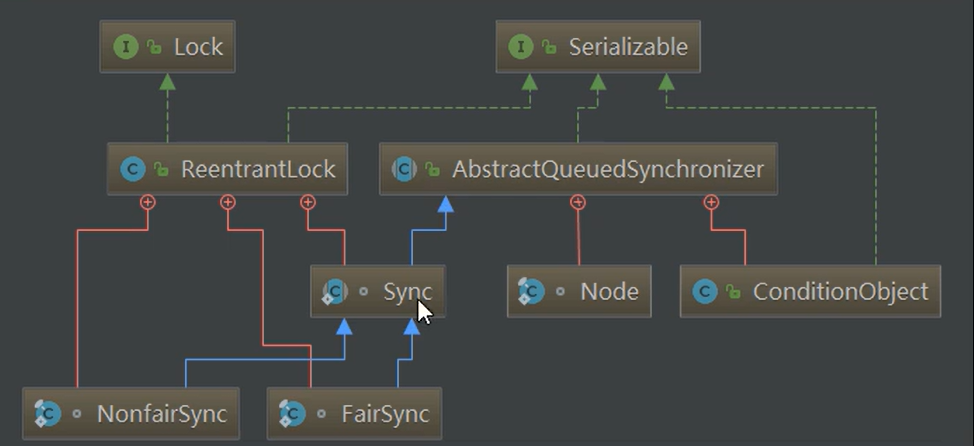974x446 pixels.
Task: Click the 'ReentrantLock' label text
Action: pyautogui.click(x=258, y=169)
